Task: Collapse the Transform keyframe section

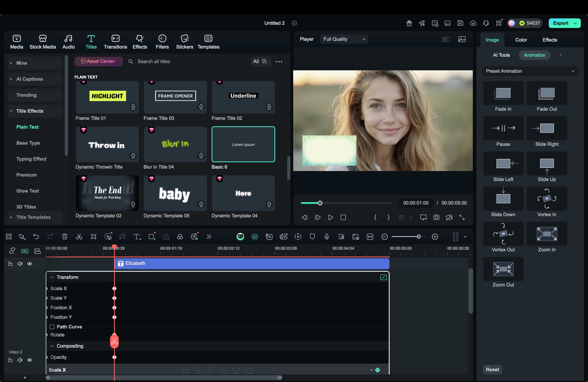Action: coord(52,277)
